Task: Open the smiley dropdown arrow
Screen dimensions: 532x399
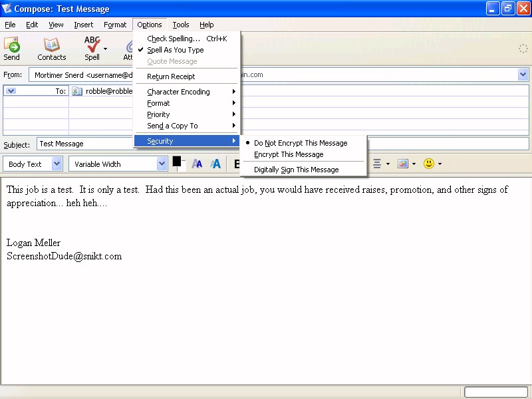Action: (x=440, y=164)
